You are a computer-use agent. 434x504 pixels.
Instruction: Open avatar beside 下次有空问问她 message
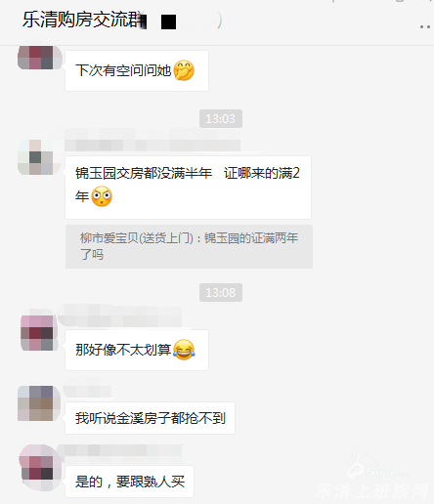40,58
